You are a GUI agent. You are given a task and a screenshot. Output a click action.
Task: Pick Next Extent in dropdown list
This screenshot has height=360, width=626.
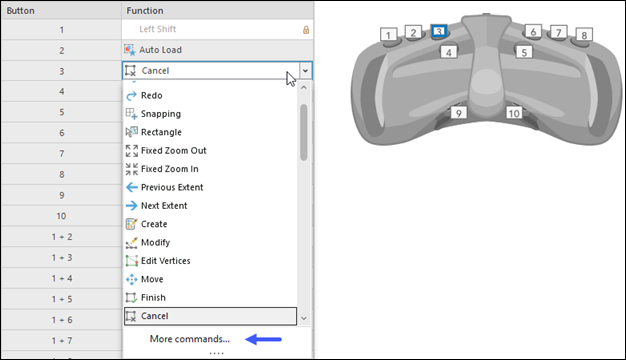[210, 206]
